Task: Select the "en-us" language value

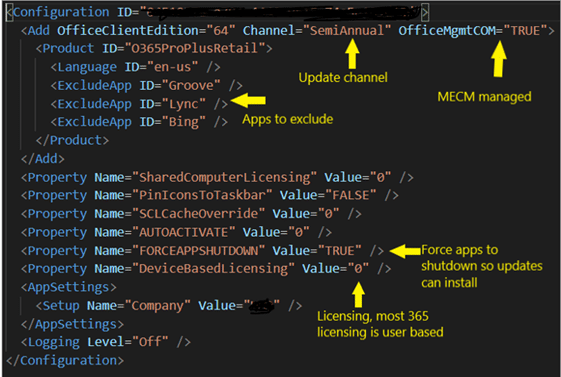Action: coord(172,67)
